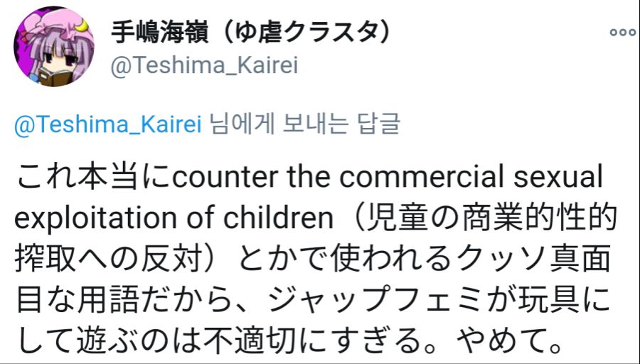The width and height of the screenshot is (640, 364).
Task: Click the gray @Teshima_Kairei handle below the name
Action: pyautogui.click(x=205, y=65)
